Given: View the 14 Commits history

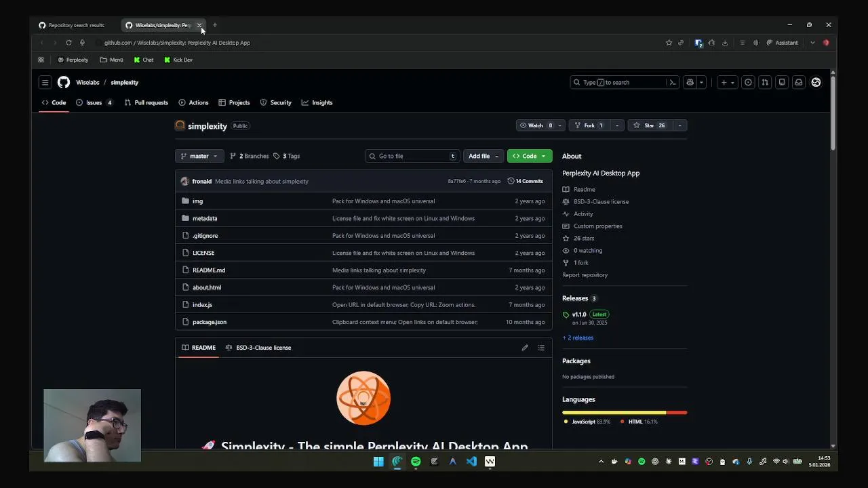Looking at the screenshot, I should tap(526, 182).
